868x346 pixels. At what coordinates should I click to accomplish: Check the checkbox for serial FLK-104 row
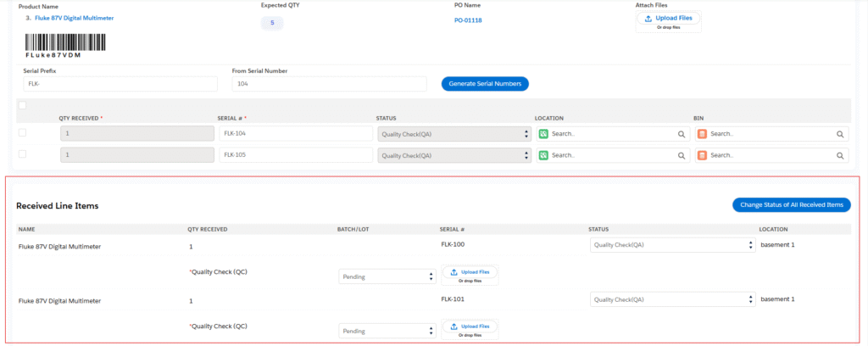click(22, 133)
